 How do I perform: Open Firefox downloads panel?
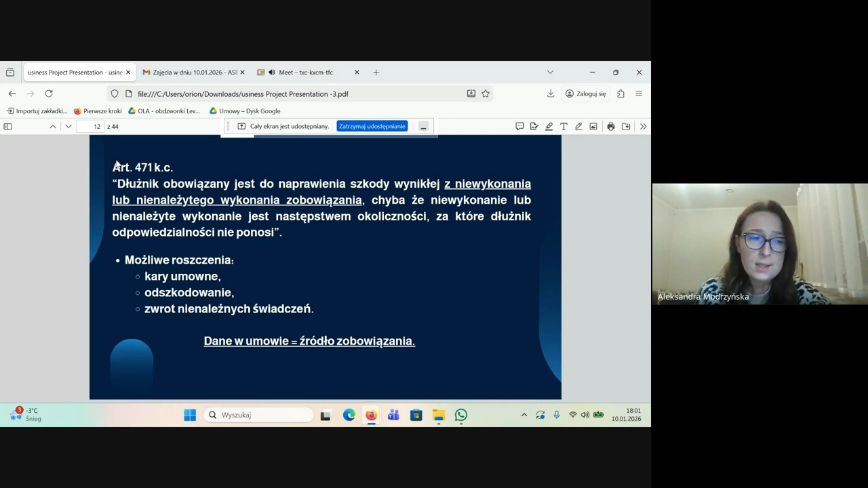click(x=551, y=94)
